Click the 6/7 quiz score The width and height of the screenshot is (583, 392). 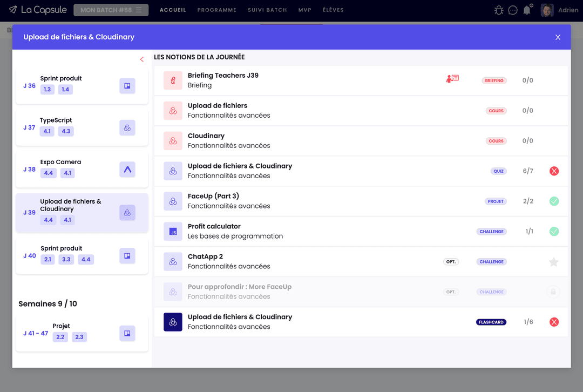(x=528, y=171)
